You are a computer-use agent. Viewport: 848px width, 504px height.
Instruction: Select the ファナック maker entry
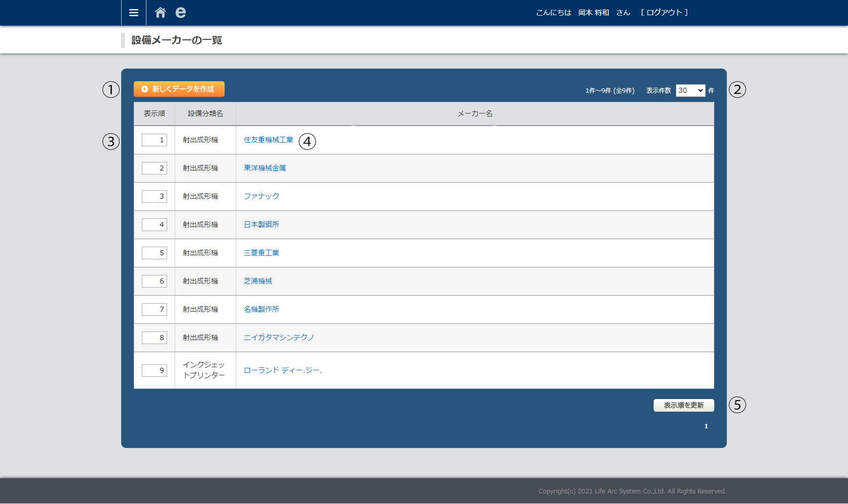coord(261,197)
